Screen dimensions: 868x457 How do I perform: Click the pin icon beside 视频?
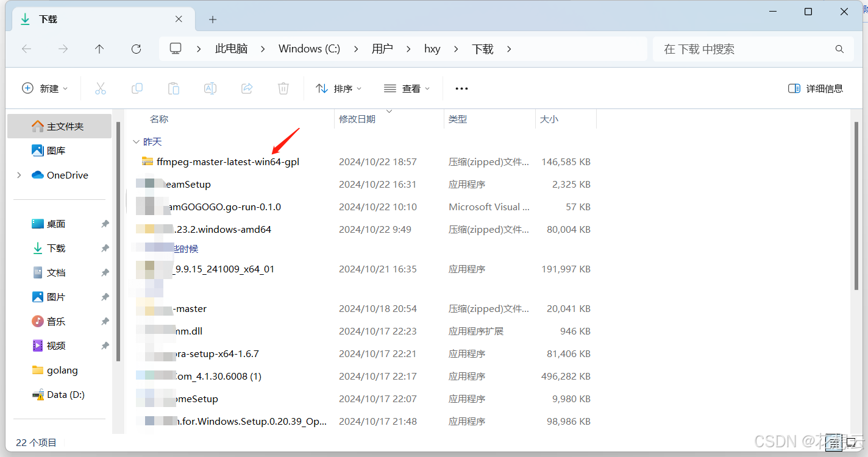click(x=105, y=345)
